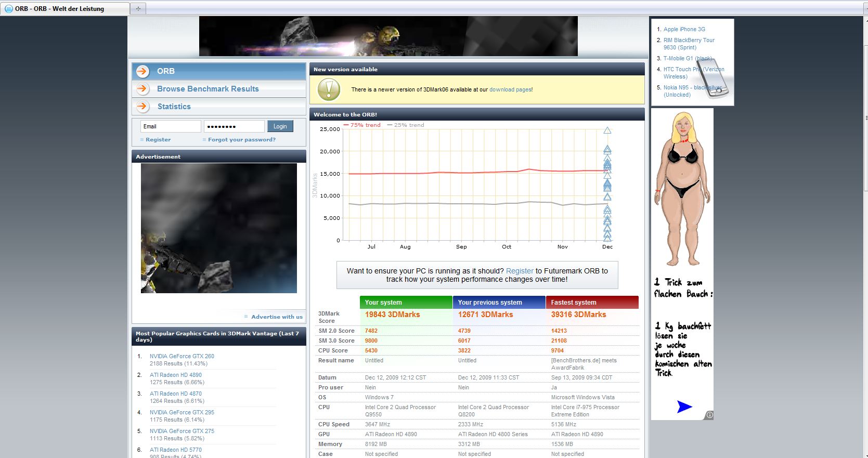Open Browse Benchmark Results

219,89
